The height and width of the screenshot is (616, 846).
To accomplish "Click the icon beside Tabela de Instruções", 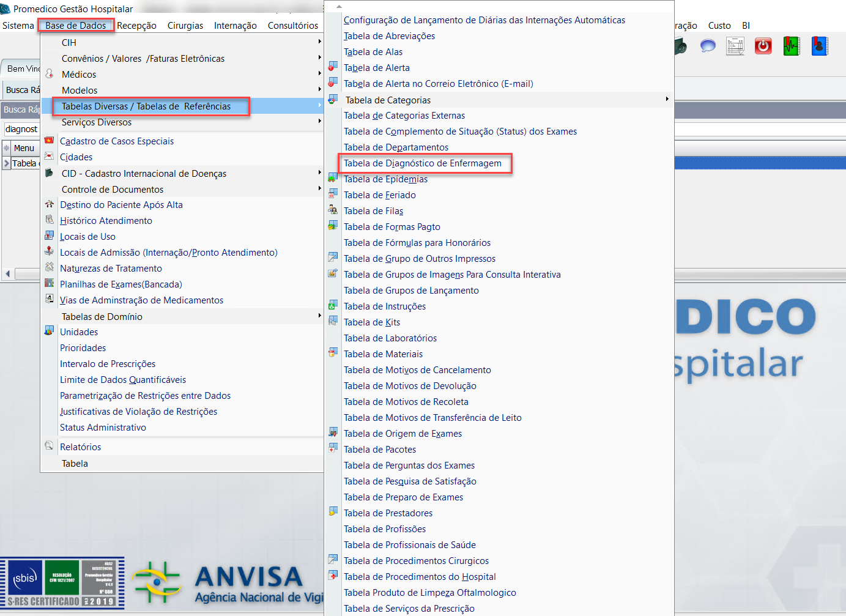I will pyautogui.click(x=333, y=305).
